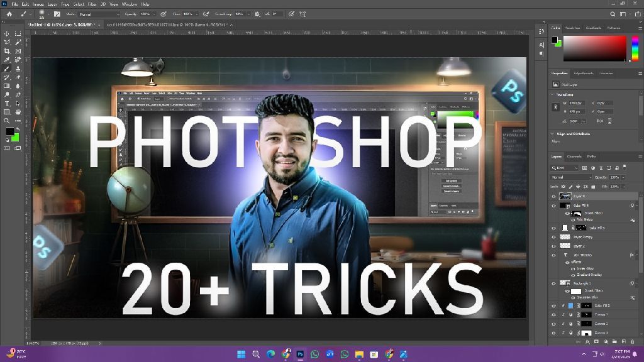Collapse the Transform section in Properties
Screen dimensions: 644x362
tap(553, 95)
